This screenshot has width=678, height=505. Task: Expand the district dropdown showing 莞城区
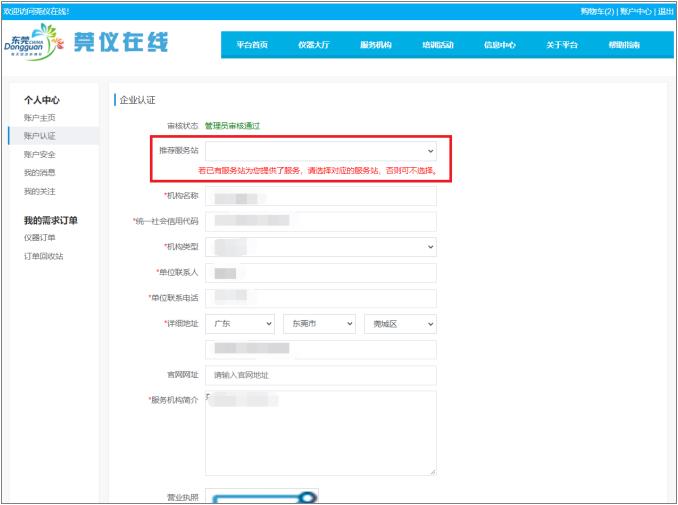(x=400, y=324)
